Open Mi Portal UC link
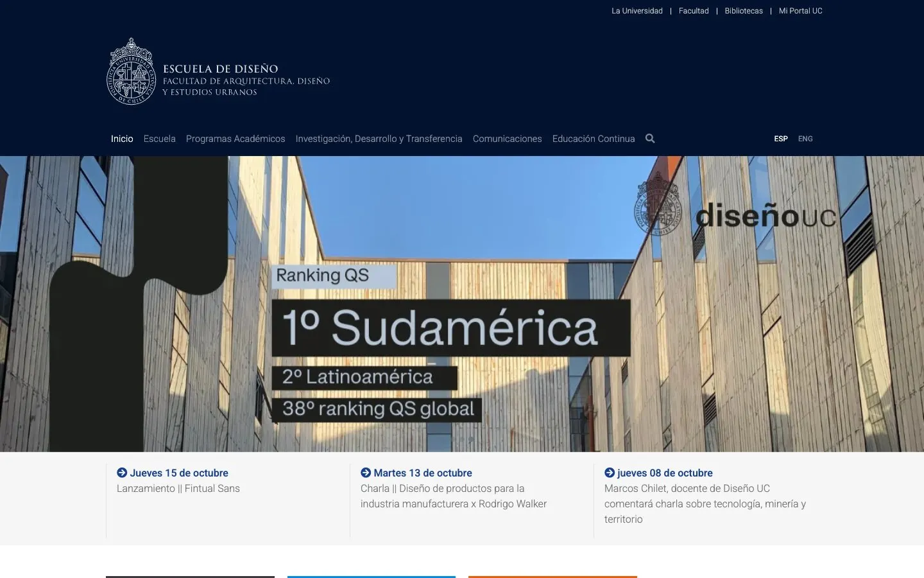 tap(801, 11)
